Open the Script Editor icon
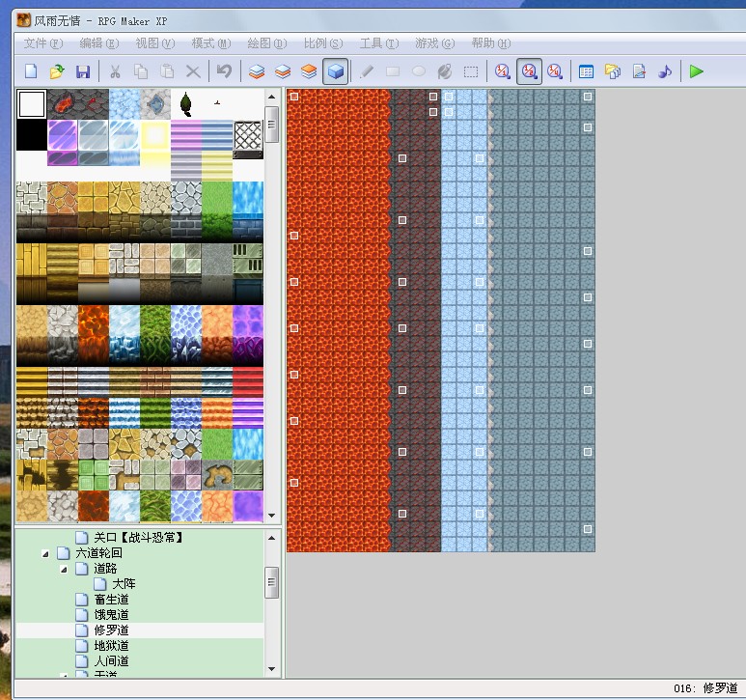Viewport: 746px width, 700px height. click(x=639, y=71)
